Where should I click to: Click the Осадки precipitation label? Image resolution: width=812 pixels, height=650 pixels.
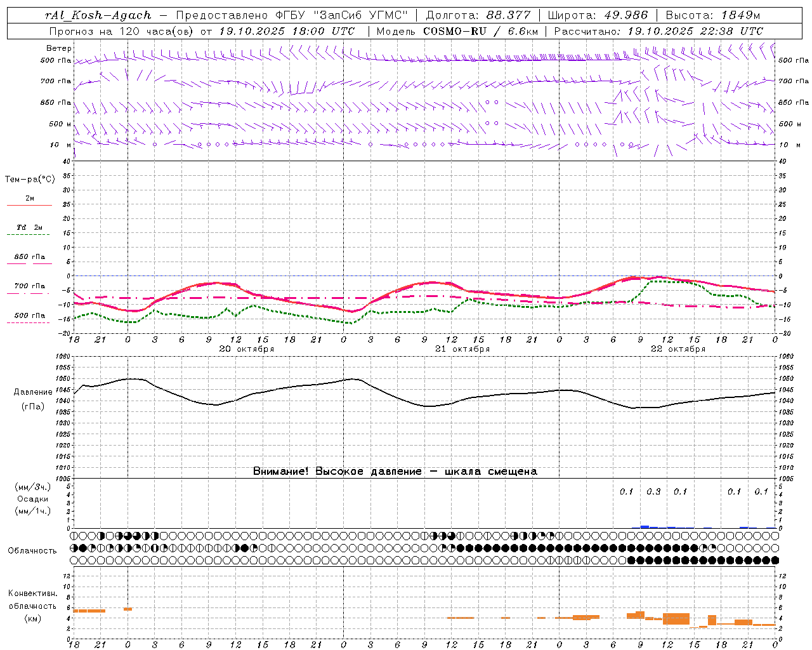33,499
